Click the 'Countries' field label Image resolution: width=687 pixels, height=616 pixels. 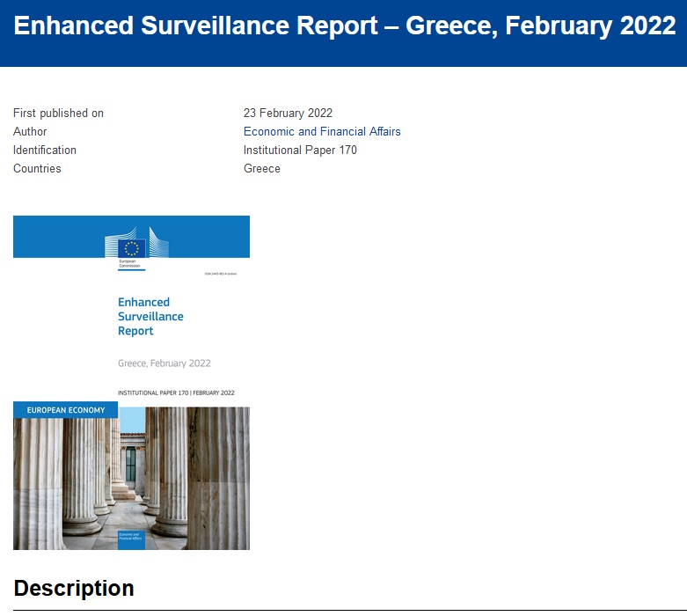click(37, 169)
